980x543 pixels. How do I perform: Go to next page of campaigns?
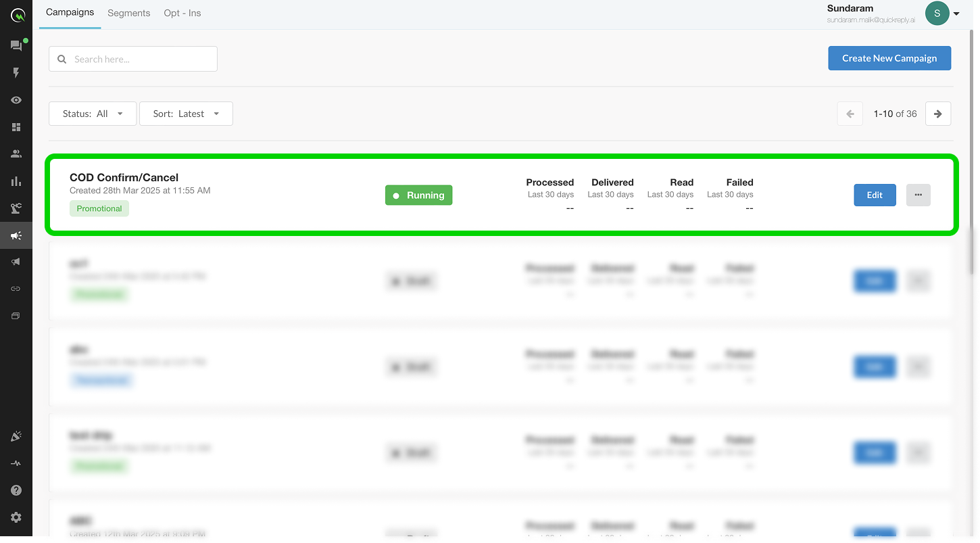coord(938,114)
